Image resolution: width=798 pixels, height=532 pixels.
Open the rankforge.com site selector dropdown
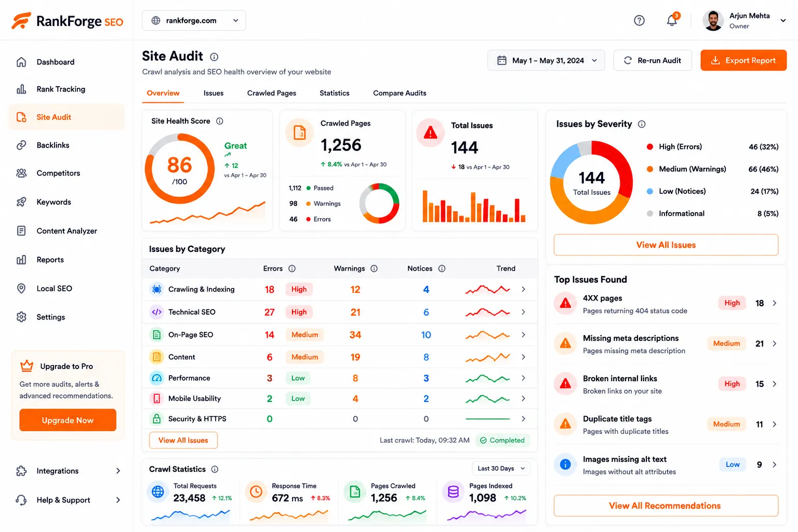coord(194,20)
